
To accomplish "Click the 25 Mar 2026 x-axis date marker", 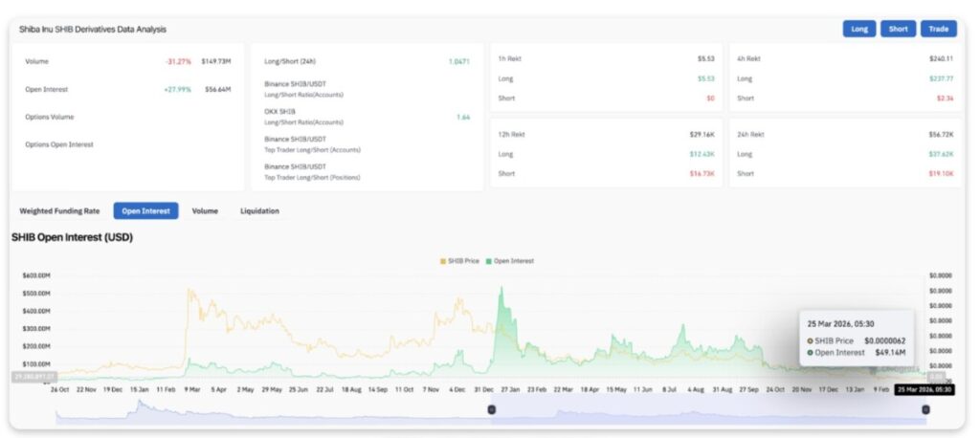I will (x=922, y=390).
